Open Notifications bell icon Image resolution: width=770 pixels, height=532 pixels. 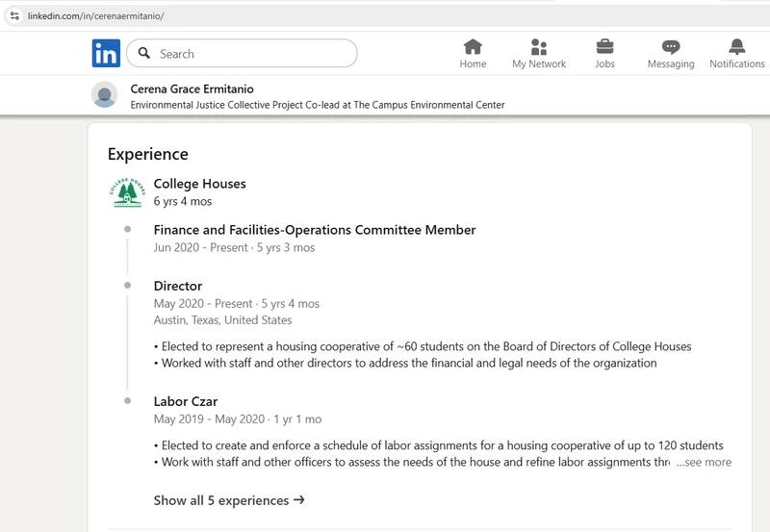[x=737, y=47]
